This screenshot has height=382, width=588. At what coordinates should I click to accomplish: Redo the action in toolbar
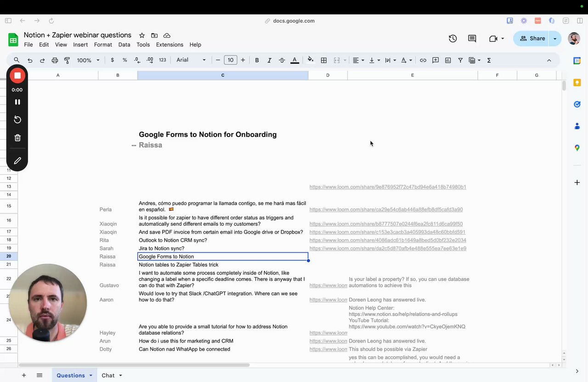tap(42, 60)
